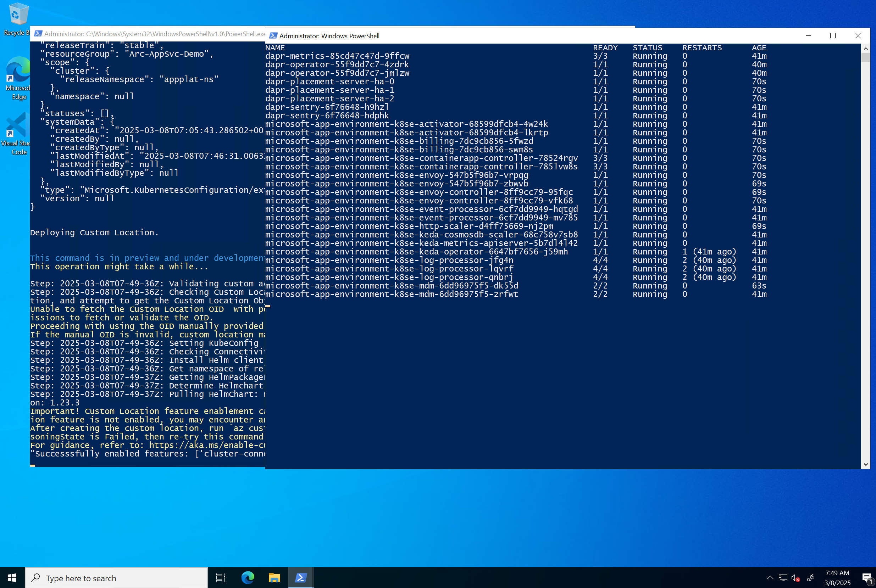Open the pen workspace tray icon
The height and width of the screenshot is (588, 876).
click(810, 578)
